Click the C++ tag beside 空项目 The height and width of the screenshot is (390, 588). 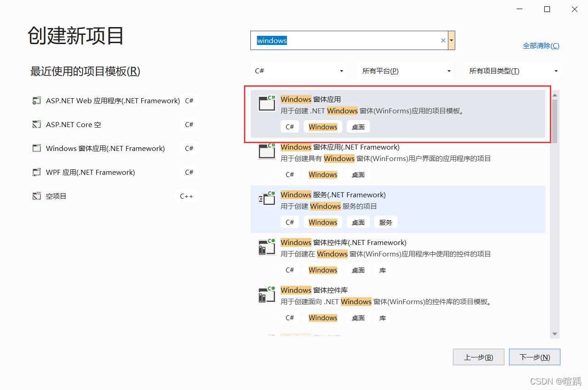tap(187, 196)
